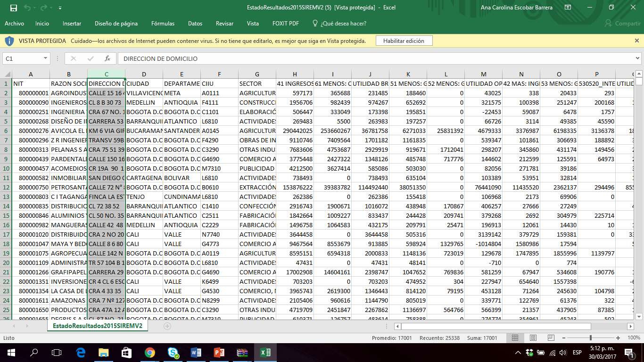Click zoom in plus on zoom slider
Viewport: 644px width, 362px height.
click(x=618, y=337)
